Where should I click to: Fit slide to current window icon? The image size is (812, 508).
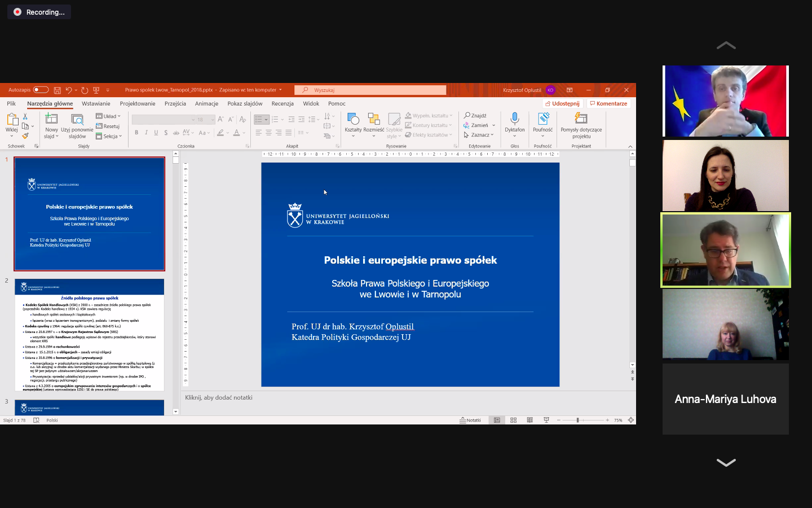631,420
